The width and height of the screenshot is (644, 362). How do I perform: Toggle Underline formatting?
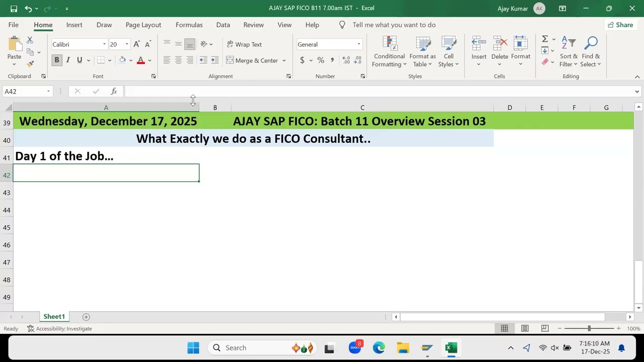pos(79,60)
